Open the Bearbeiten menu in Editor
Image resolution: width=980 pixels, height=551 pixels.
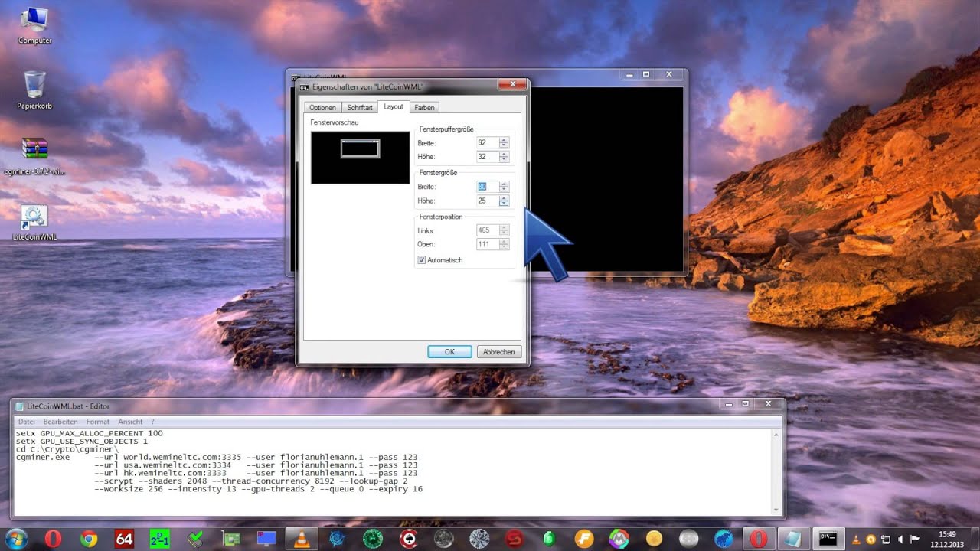tap(60, 422)
